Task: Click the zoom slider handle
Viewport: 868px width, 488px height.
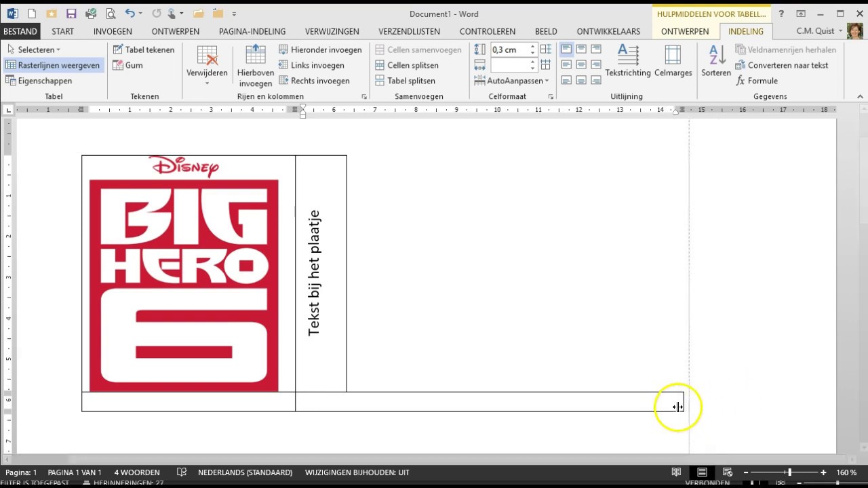Action: 789,472
